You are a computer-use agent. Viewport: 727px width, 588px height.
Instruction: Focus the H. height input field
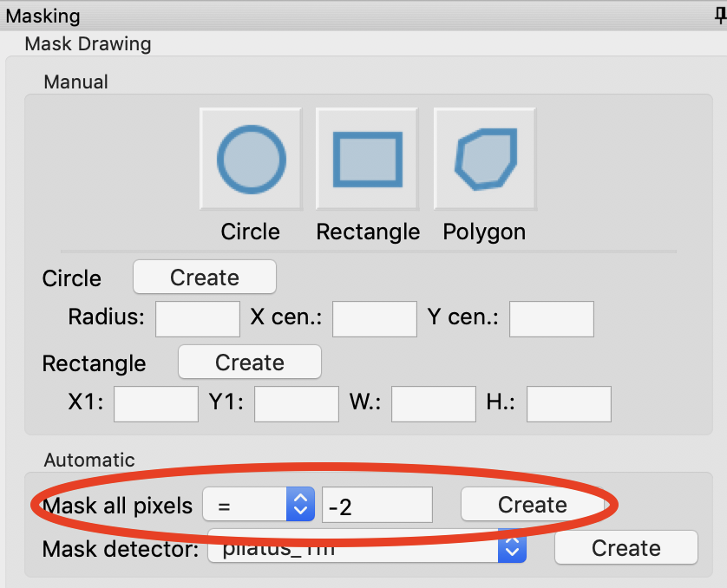pyautogui.click(x=569, y=404)
